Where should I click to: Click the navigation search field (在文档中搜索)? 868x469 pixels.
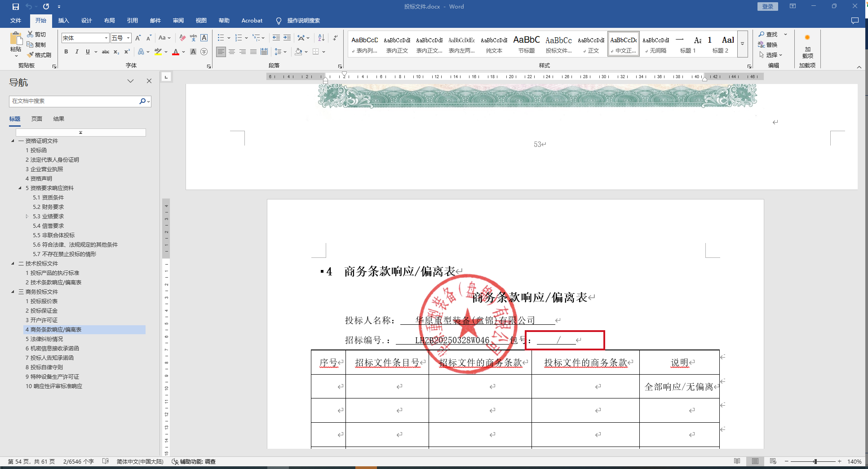coord(74,101)
